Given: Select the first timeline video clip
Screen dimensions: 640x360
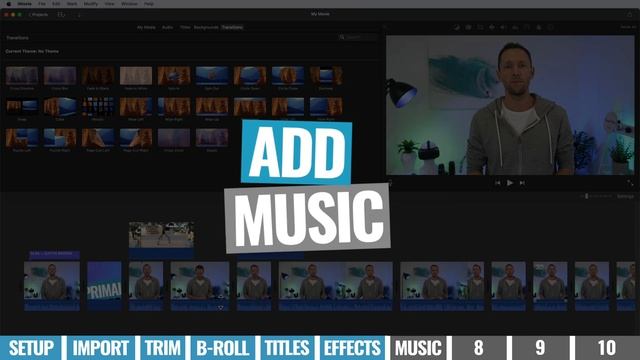Looking at the screenshot, I should click(x=52, y=286).
